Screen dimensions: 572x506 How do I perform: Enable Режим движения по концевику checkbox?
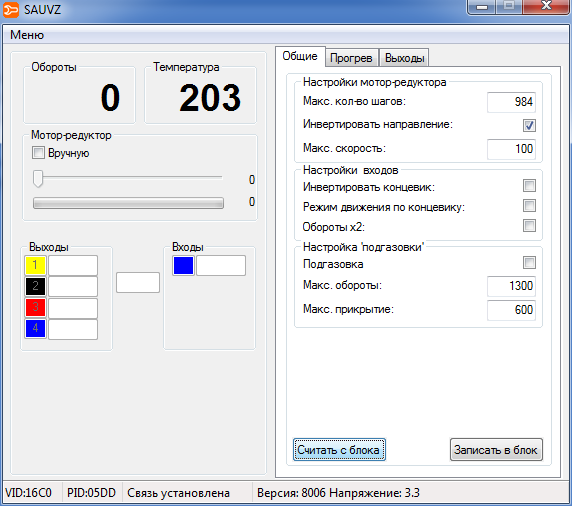(x=529, y=205)
